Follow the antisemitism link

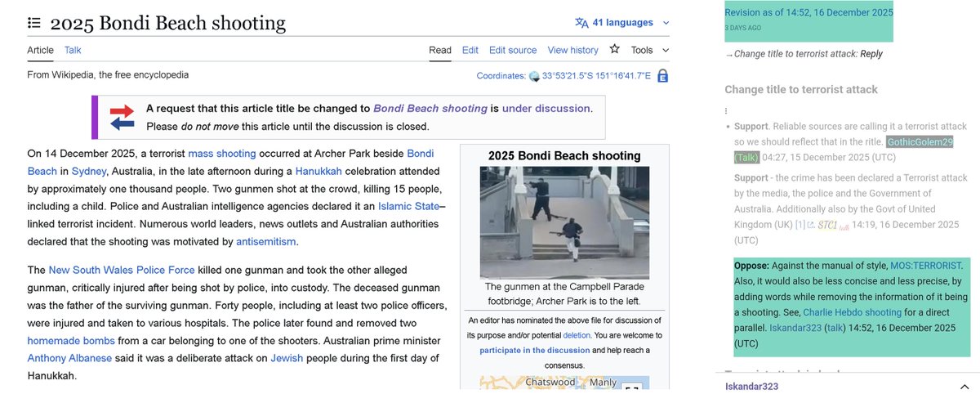tap(266, 241)
